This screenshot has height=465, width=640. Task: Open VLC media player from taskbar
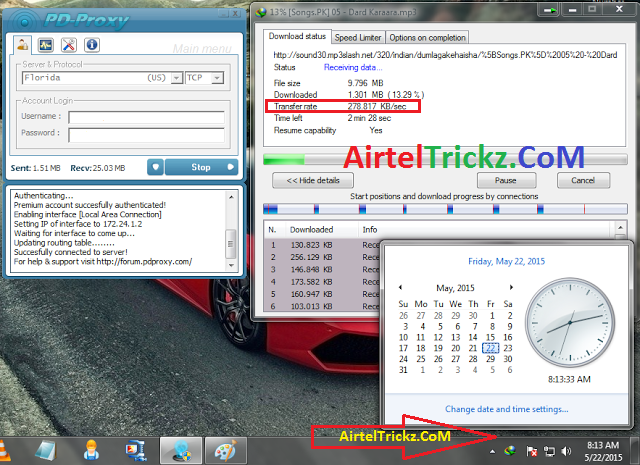tap(4, 450)
